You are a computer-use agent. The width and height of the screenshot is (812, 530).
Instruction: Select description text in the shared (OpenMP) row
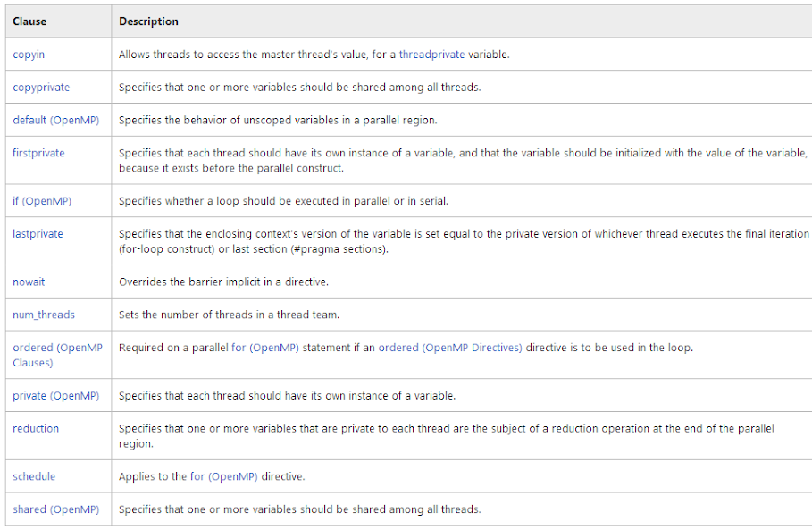(300, 509)
